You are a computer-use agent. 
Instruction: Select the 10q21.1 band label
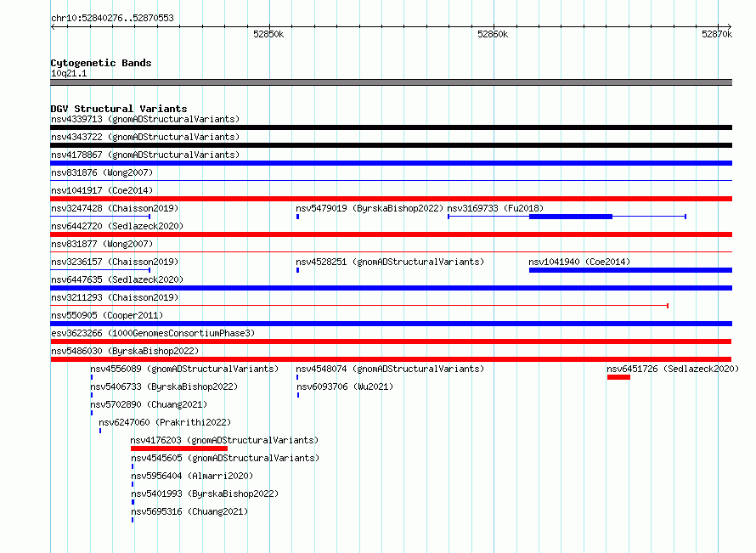click(x=69, y=73)
